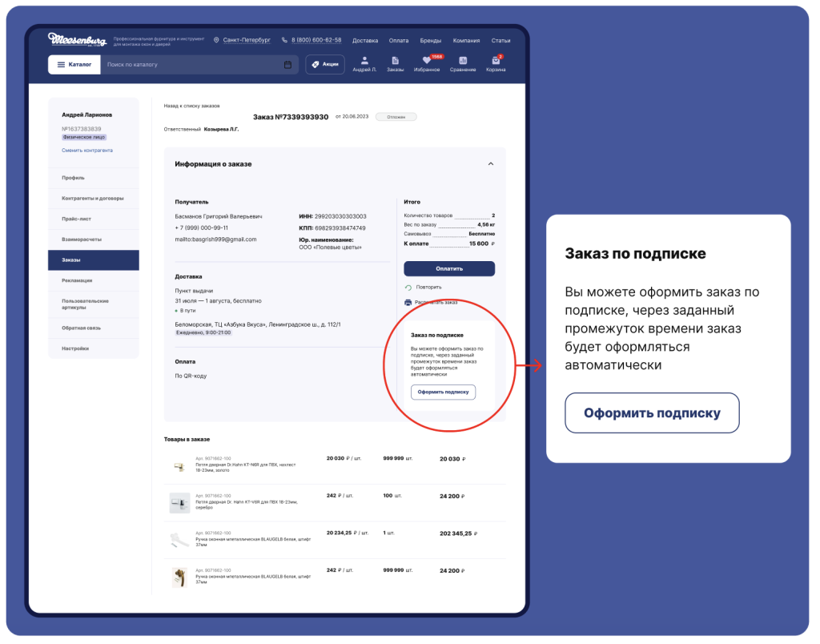Open Бренды in the top menu
The height and width of the screenshot is (644, 820).
[431, 40]
